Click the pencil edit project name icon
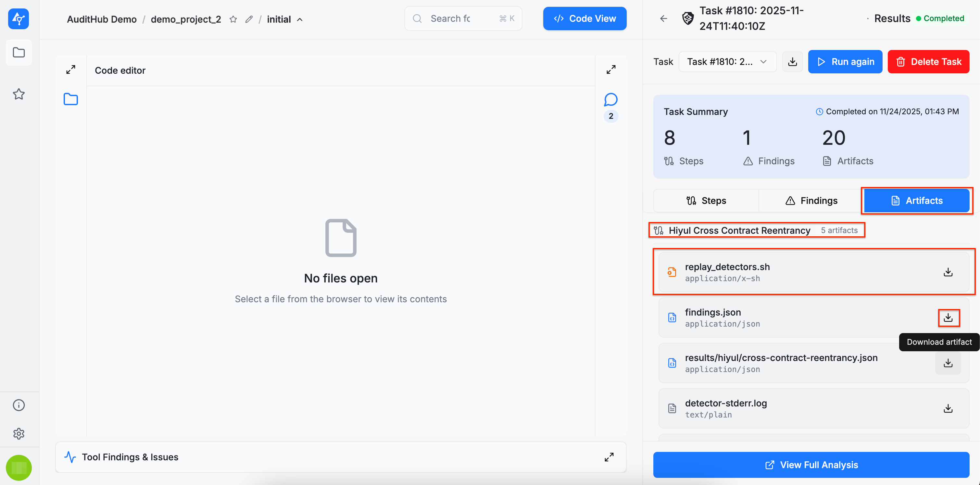Image resolution: width=980 pixels, height=485 pixels. pos(249,19)
